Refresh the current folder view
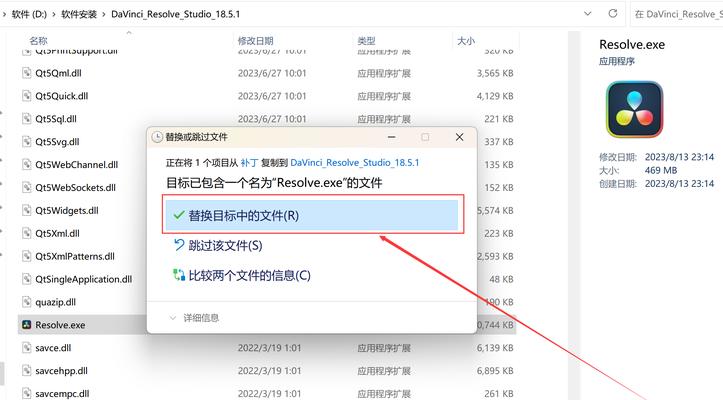This screenshot has height=400, width=723. 612,13
